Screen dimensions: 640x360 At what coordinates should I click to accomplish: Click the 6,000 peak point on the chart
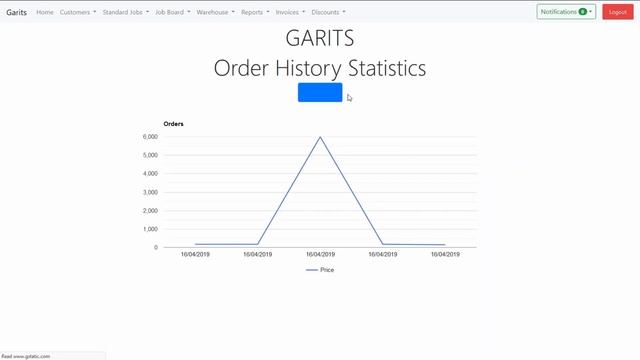(320, 137)
